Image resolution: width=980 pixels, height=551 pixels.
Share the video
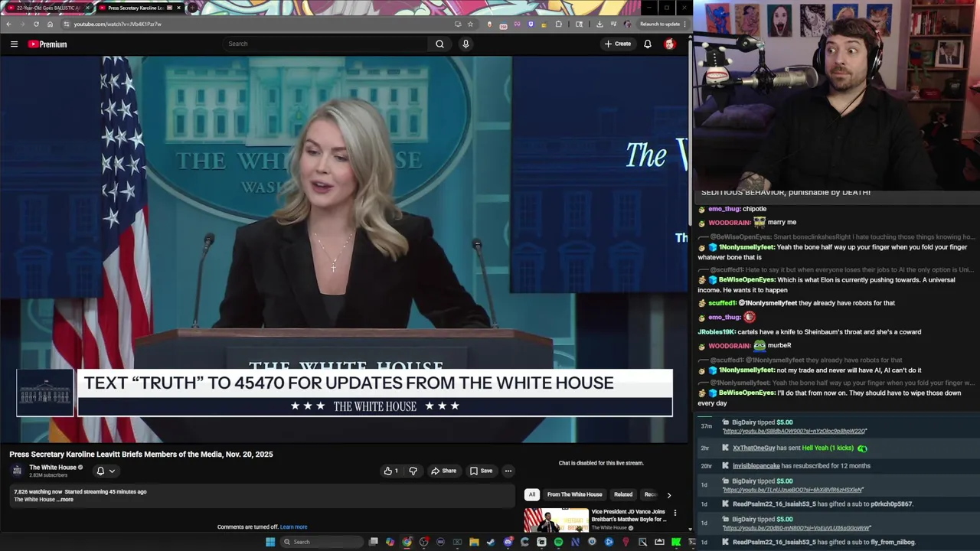point(443,471)
